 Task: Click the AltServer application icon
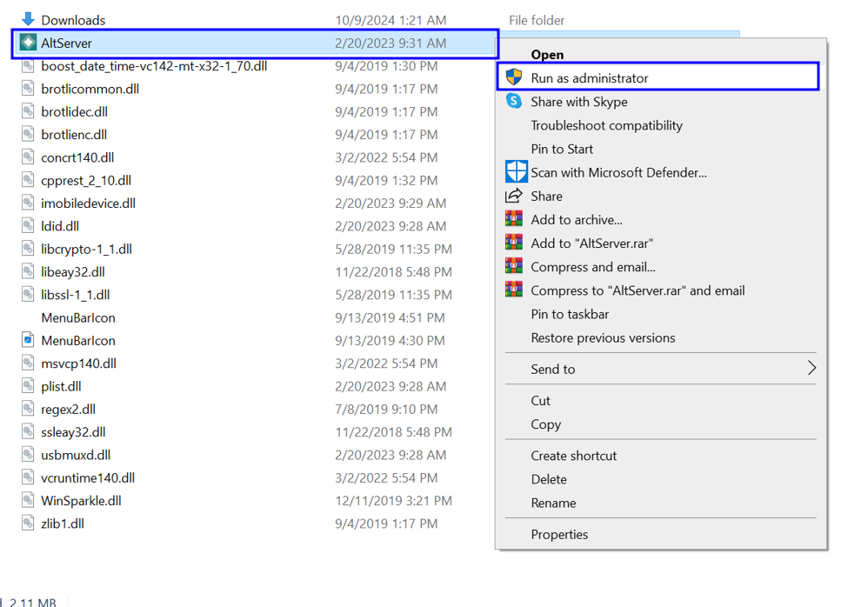[28, 42]
